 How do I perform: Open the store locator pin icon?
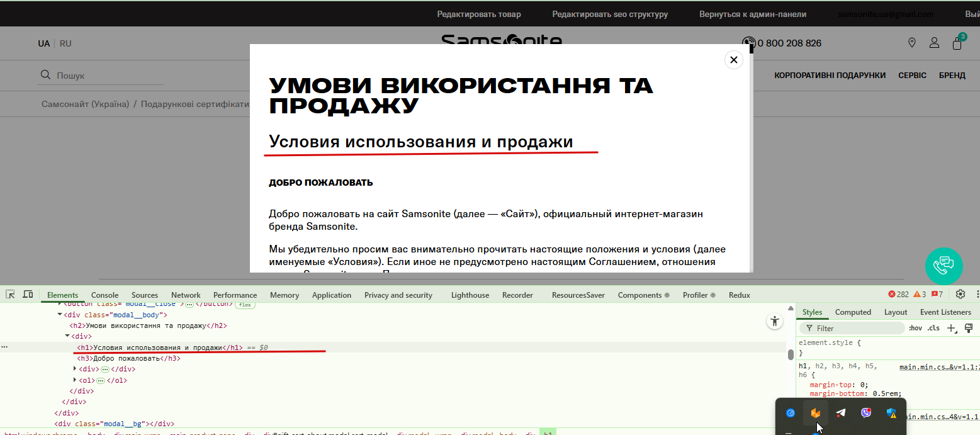coord(912,43)
